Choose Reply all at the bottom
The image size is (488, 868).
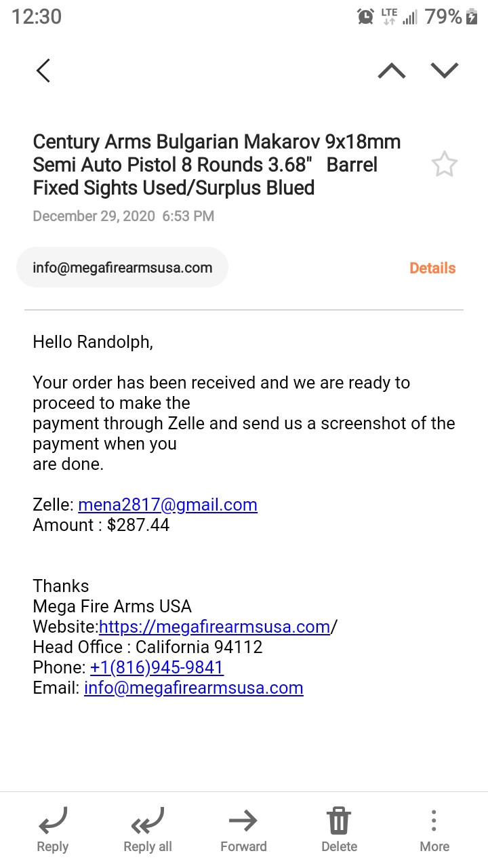click(x=148, y=830)
